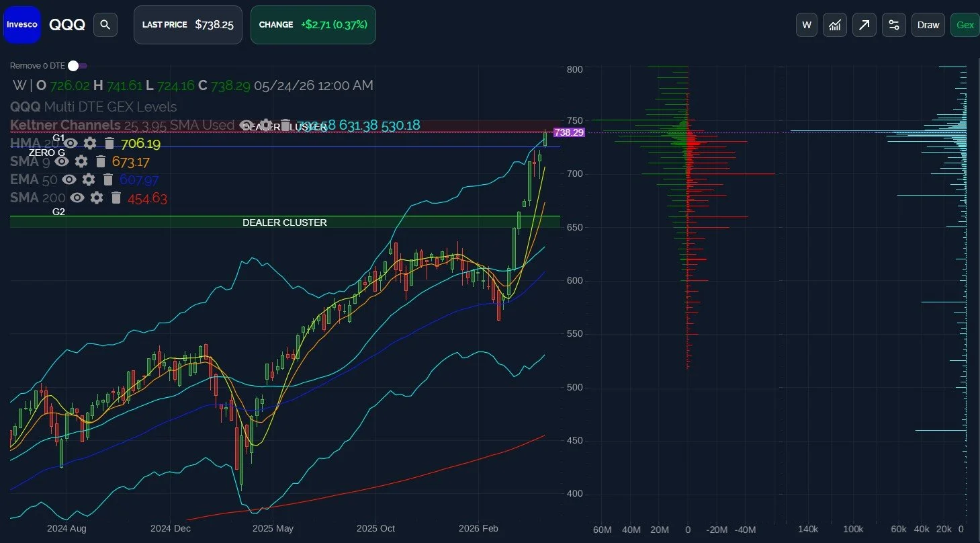Open EMA 50 settings gear
980x543 pixels.
89,179
